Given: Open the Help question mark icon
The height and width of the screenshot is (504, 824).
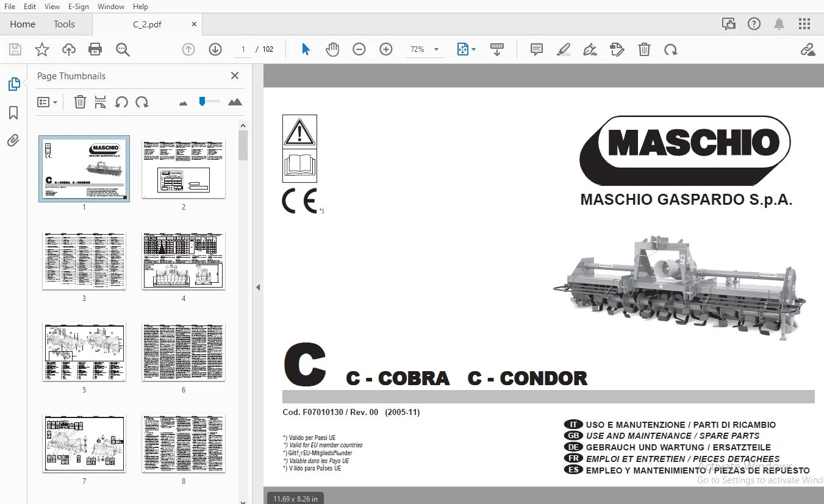Looking at the screenshot, I should click(x=754, y=24).
